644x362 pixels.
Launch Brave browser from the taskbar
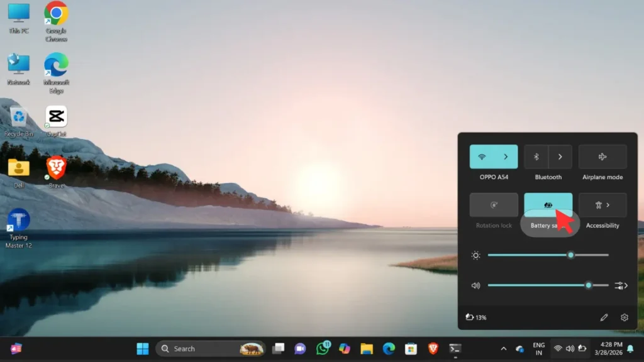point(434,348)
